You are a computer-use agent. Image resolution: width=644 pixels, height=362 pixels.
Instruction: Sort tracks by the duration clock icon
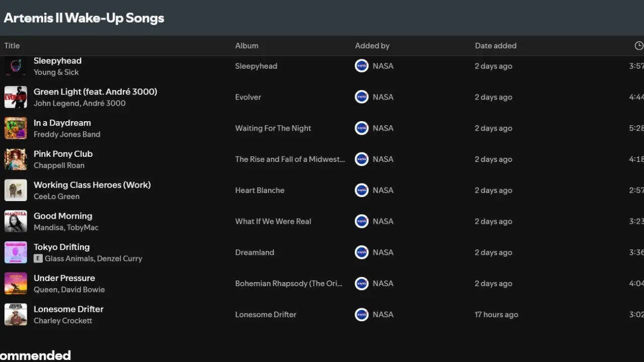point(638,45)
